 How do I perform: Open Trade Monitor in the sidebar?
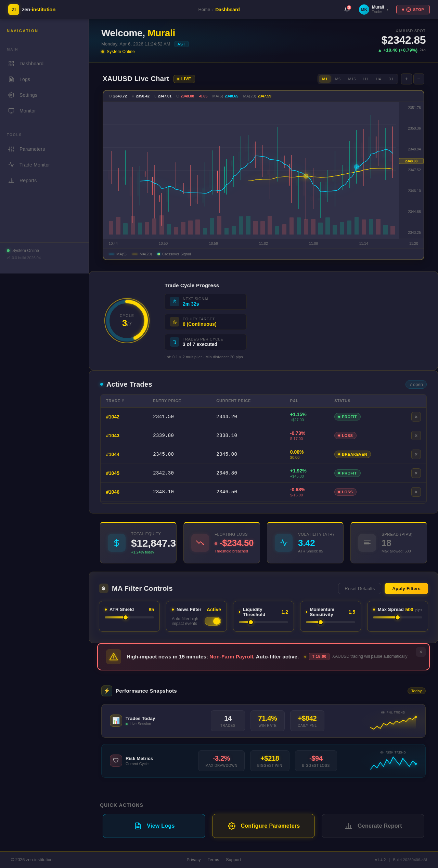(x=44, y=165)
